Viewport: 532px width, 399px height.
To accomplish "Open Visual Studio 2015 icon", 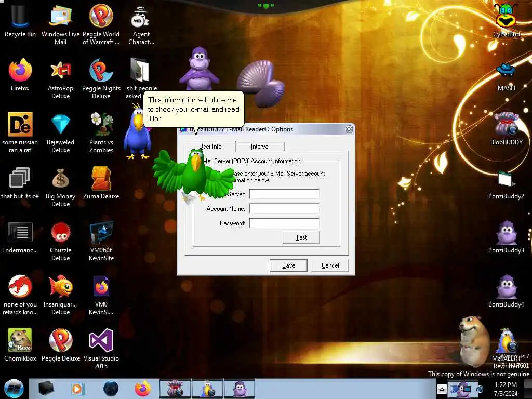I will point(101,348).
